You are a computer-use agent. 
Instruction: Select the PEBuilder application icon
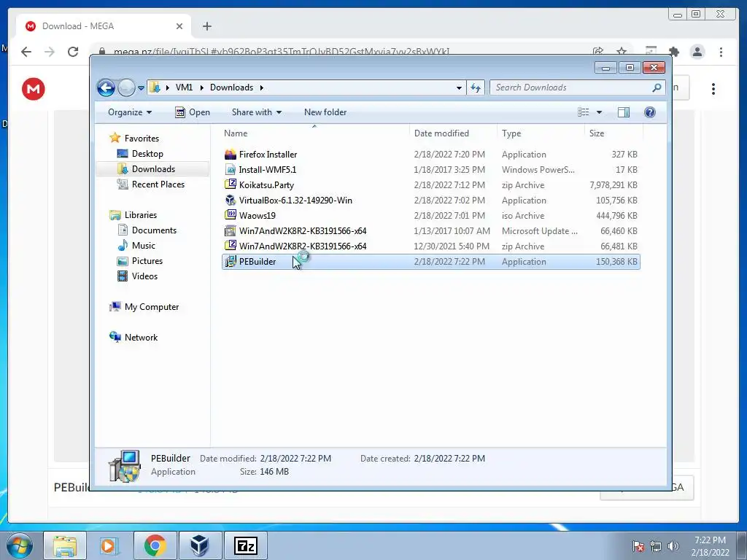[230, 262]
